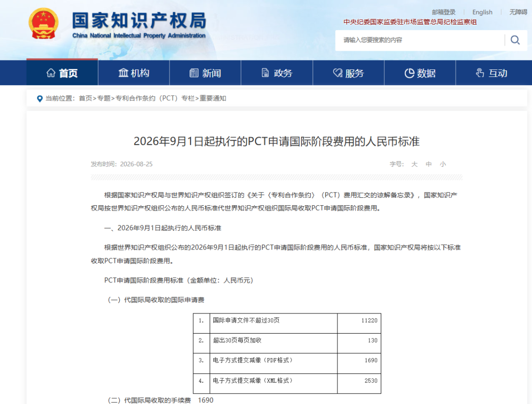Screen dimensions: 532x404
Task: Click the home icon beside 首页
Action: [51, 73]
